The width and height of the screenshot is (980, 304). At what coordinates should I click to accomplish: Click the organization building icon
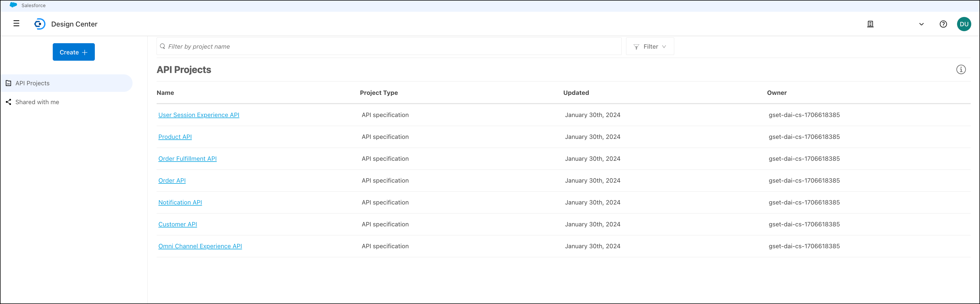(x=870, y=24)
